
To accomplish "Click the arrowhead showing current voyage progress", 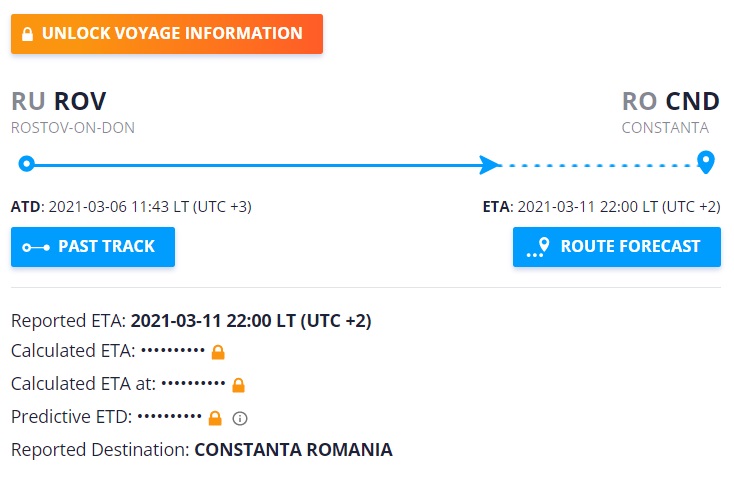I will pyautogui.click(x=489, y=164).
